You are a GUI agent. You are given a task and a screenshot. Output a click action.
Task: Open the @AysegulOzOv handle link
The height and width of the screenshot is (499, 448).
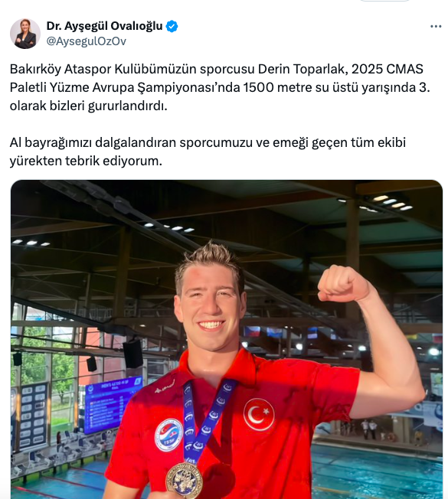87,41
